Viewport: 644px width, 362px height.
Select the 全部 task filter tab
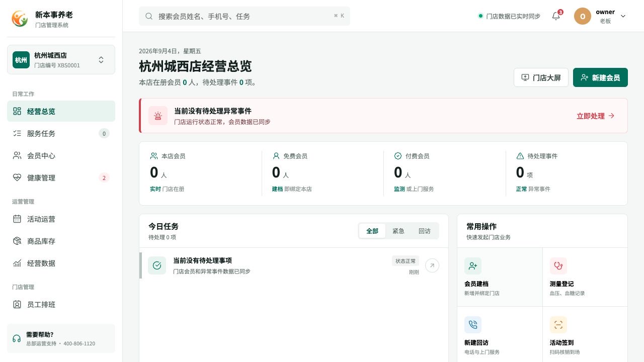(372, 231)
